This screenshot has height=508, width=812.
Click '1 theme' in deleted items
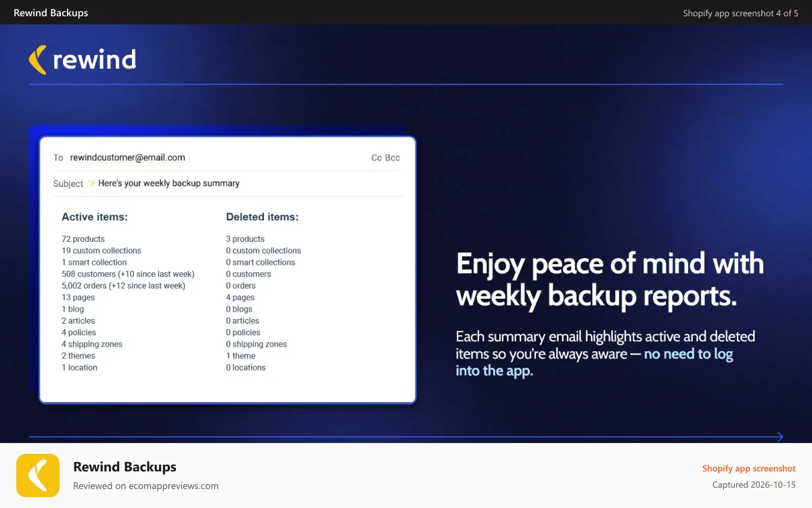tap(241, 356)
